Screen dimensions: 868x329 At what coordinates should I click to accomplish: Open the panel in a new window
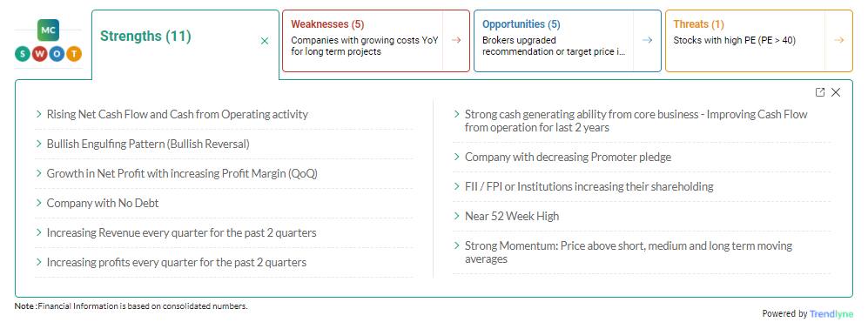820,92
